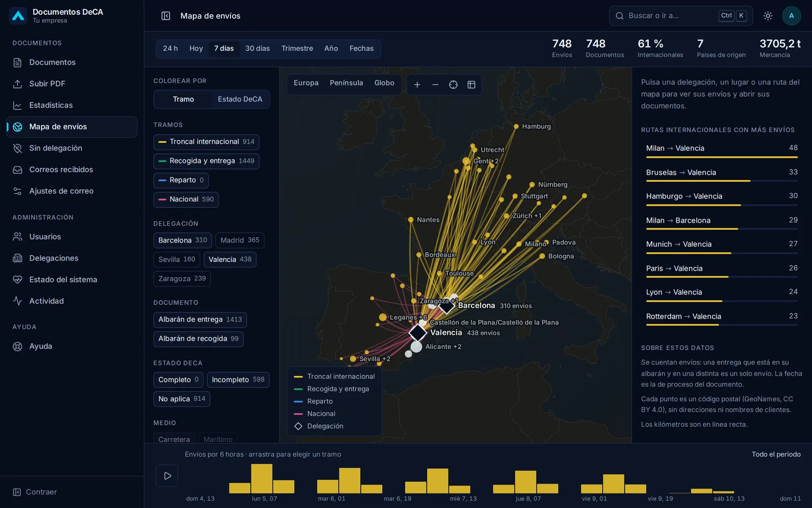The width and height of the screenshot is (812, 508).
Task: Go to Estadísticas section
Action: point(72,105)
